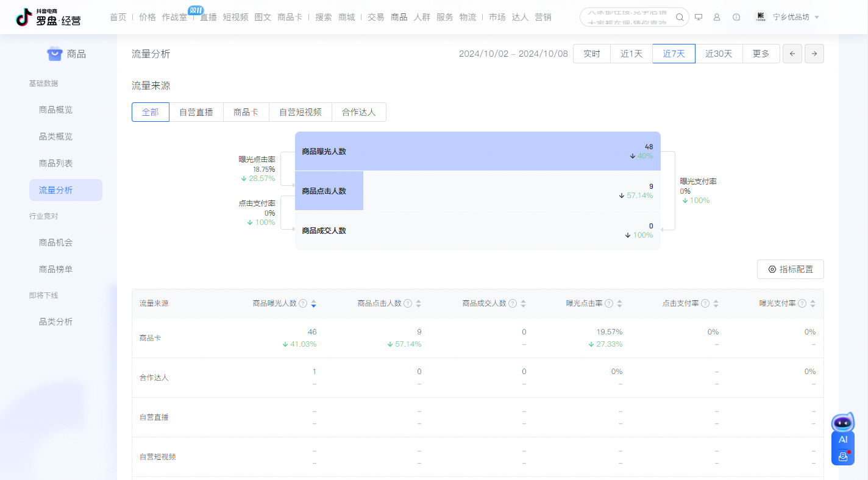This screenshot has width=868, height=480.
Task: Select the 合作达人 traffic source tab
Action: [359, 112]
